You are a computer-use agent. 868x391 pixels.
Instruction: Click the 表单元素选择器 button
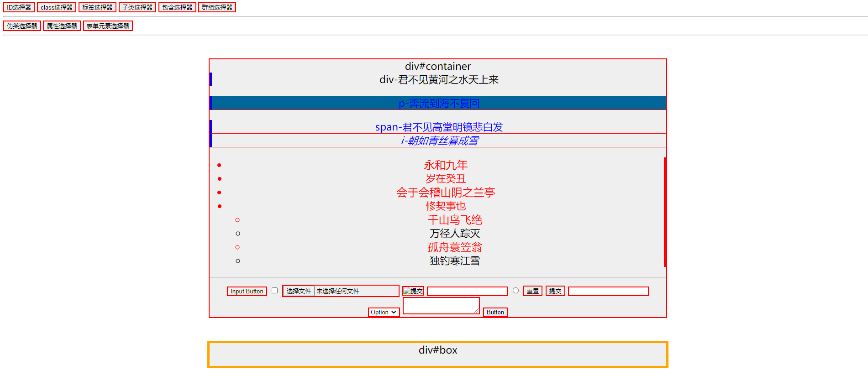point(108,26)
